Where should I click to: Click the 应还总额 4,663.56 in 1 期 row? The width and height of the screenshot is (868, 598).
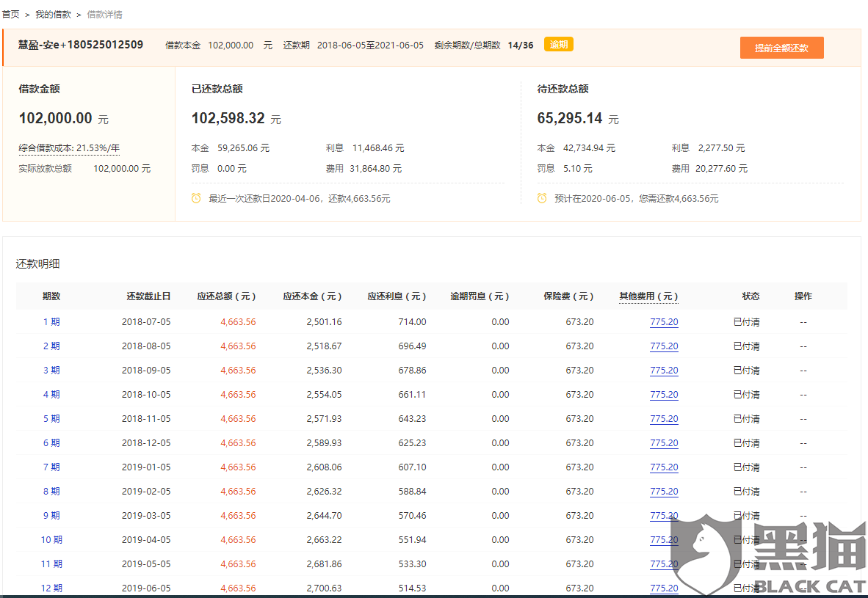tap(238, 322)
